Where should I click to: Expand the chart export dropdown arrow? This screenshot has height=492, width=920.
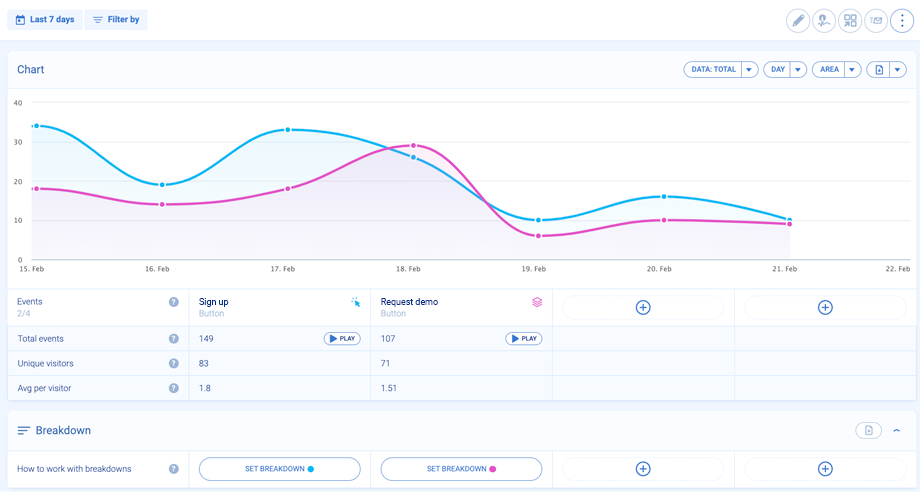pos(898,69)
